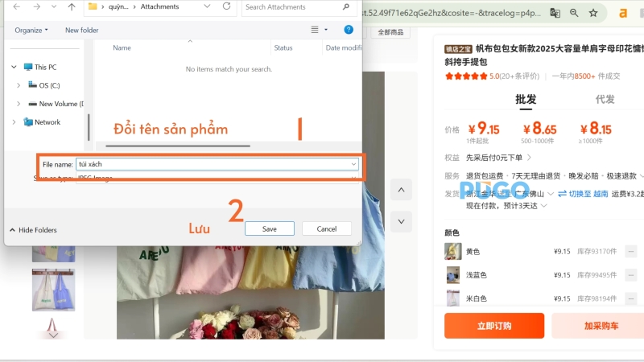Screen dimensions: 644x362
Task: Open File name history dropdown
Action: [353, 164]
